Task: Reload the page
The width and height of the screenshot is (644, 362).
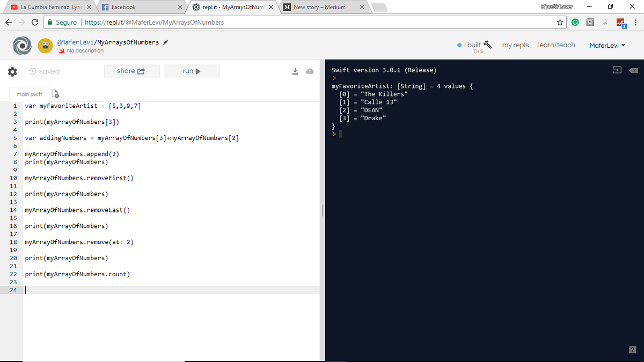Action: pyautogui.click(x=35, y=23)
